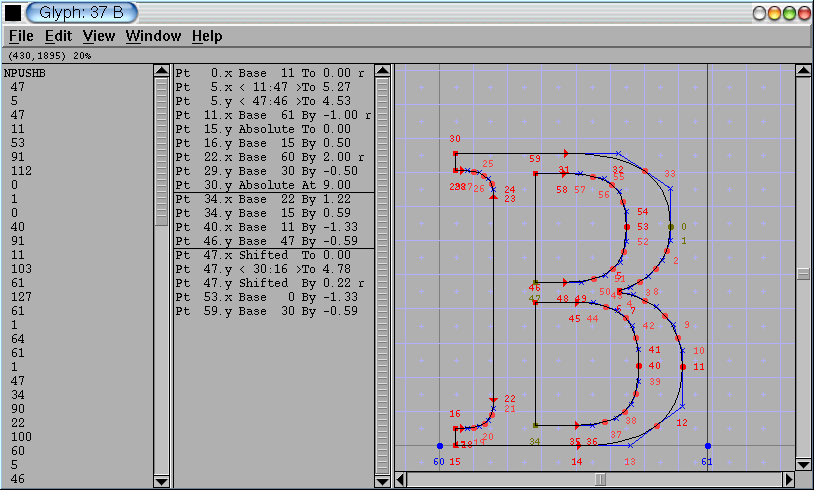Click down arrow of instruction list scrollbar
Viewport: 814px width, 490px height.
[x=382, y=480]
